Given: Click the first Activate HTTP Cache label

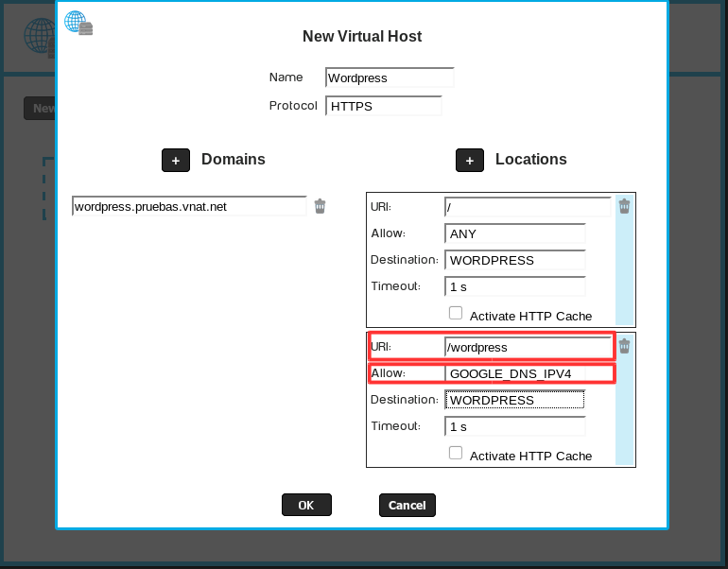Looking at the screenshot, I should [530, 316].
